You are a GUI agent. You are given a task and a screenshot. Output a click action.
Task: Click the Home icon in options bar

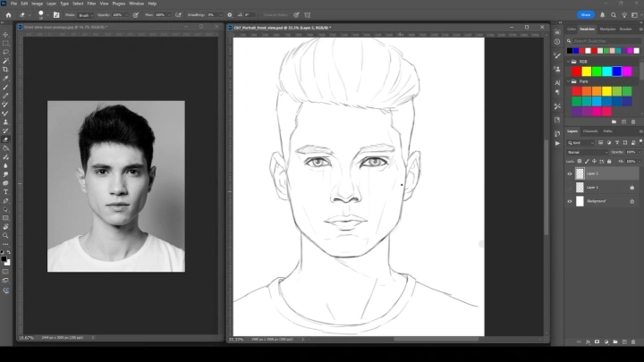click(8, 15)
